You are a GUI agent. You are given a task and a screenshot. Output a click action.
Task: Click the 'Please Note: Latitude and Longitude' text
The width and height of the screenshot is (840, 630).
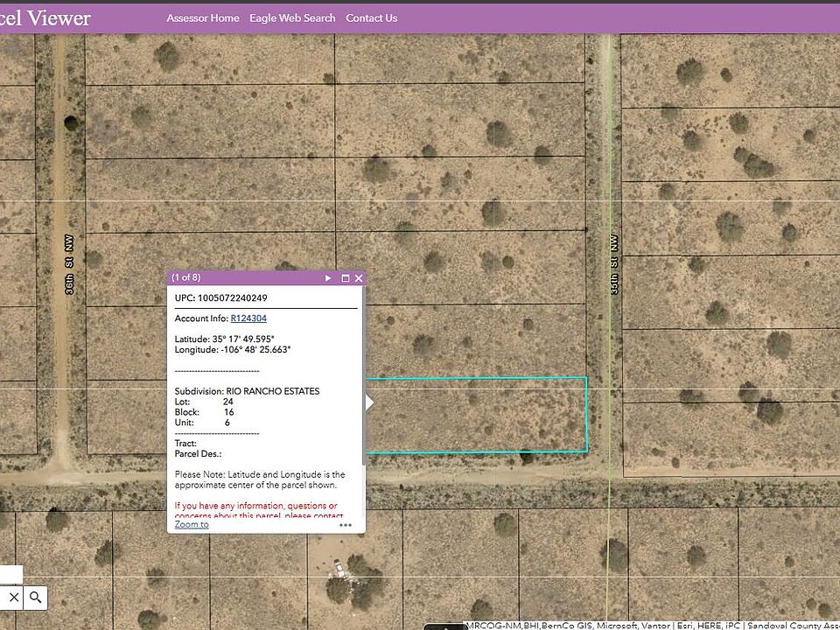tap(260, 480)
